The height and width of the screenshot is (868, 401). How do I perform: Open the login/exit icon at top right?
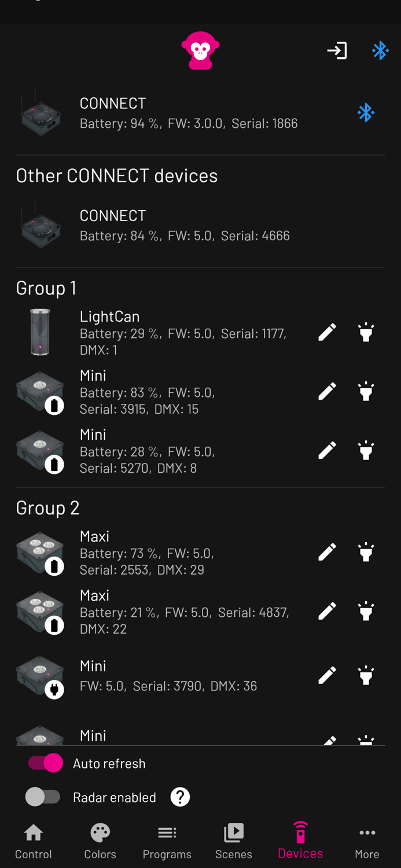point(337,50)
